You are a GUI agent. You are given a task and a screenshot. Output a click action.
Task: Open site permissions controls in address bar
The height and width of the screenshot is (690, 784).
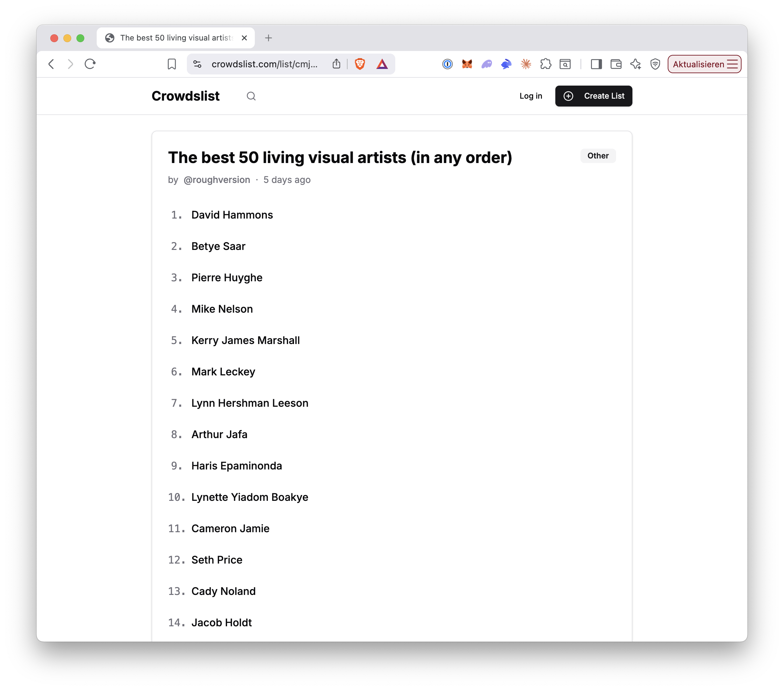pos(197,64)
